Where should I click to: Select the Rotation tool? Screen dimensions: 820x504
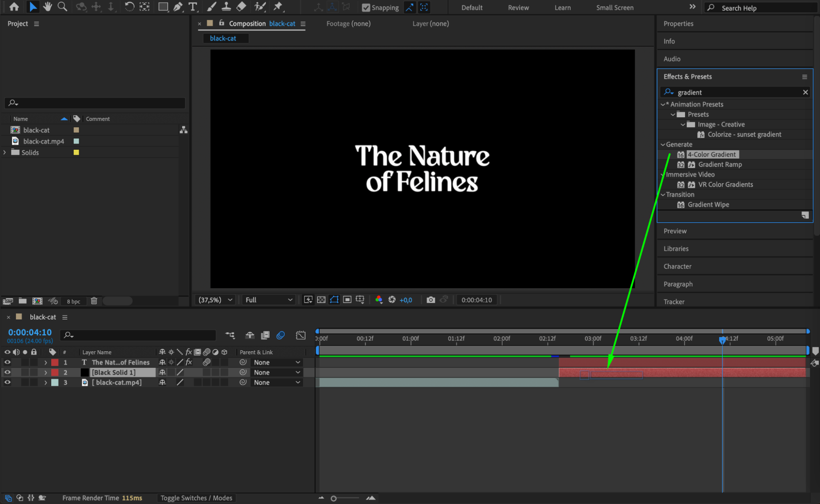(129, 7)
